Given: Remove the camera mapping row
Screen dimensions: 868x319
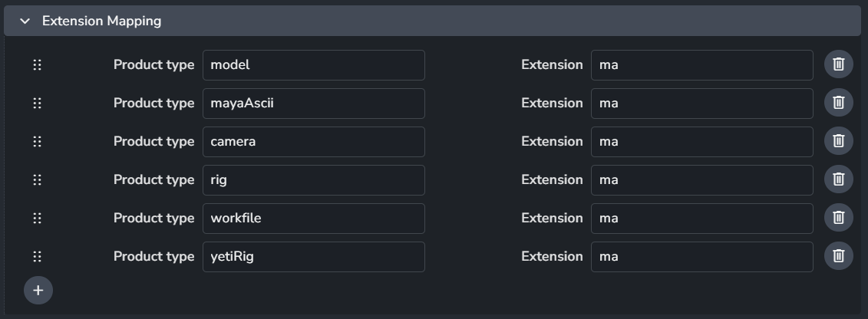Looking at the screenshot, I should click(839, 142).
